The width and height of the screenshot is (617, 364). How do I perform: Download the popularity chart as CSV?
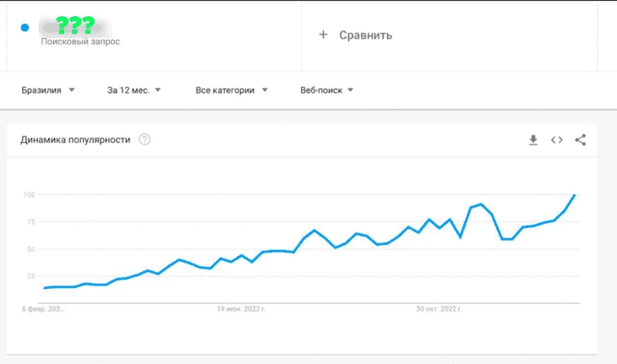pos(533,140)
